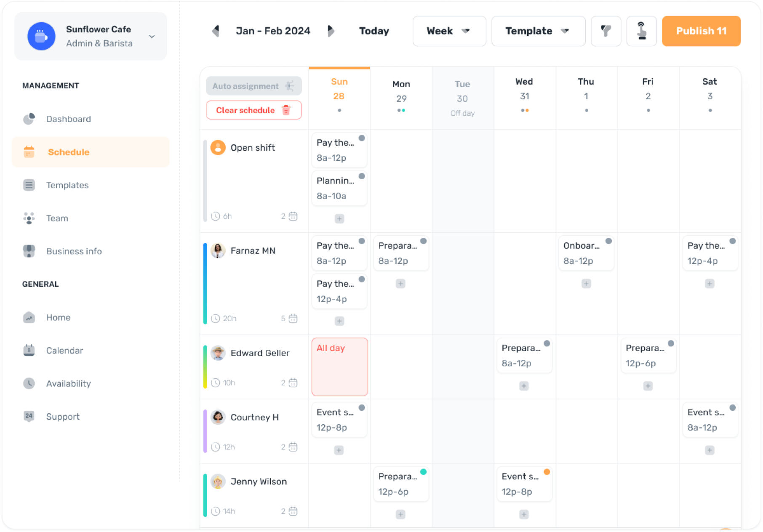Add shift for Courtney H on Saturday
This screenshot has width=763, height=532.
(710, 450)
